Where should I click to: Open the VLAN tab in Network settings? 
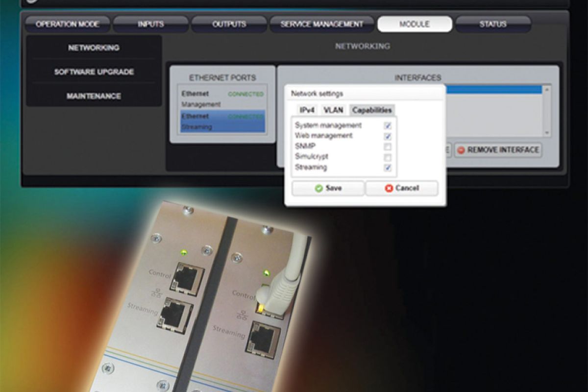[333, 111]
